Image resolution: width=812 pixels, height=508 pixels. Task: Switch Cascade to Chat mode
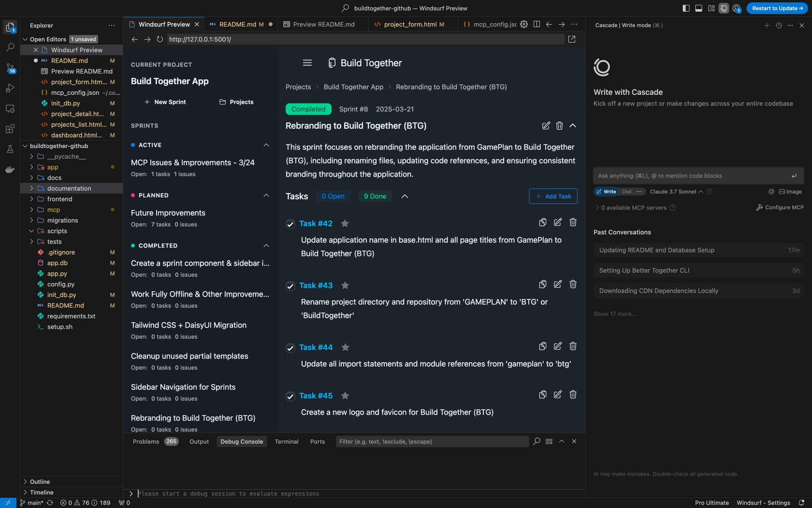click(x=627, y=192)
